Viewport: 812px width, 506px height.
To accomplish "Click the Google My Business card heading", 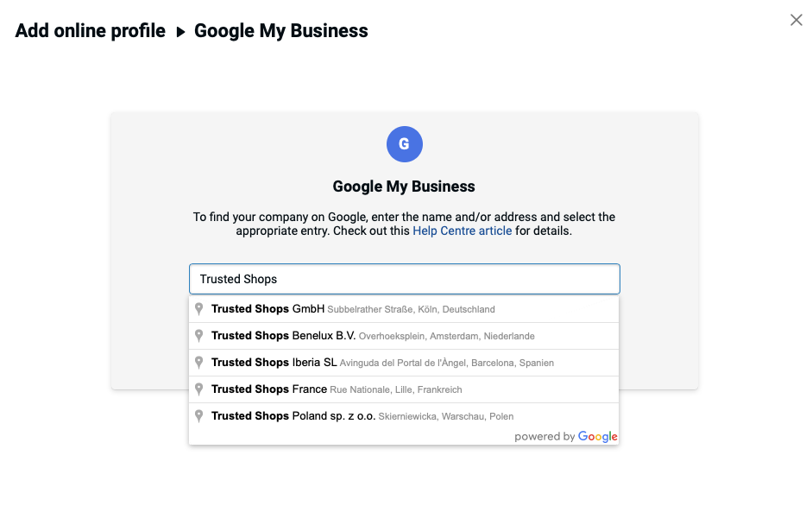I will click(404, 187).
